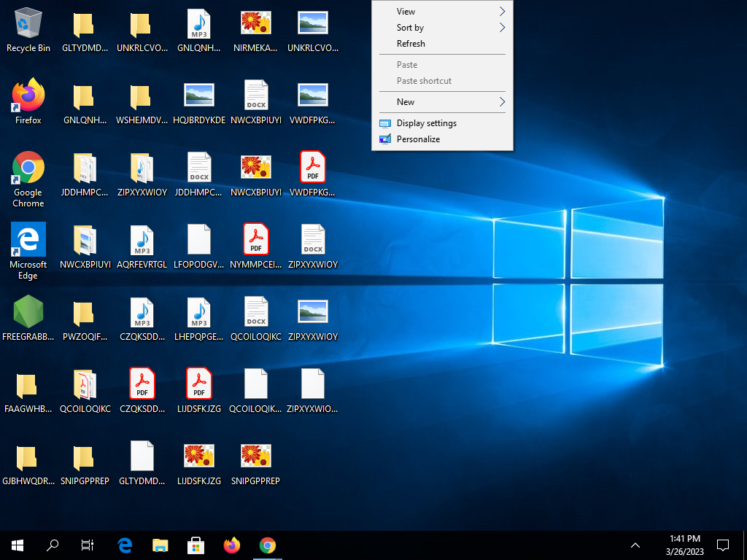The image size is (747, 560).
Task: Choose Personalize in the context menu
Action: pyautogui.click(x=418, y=139)
